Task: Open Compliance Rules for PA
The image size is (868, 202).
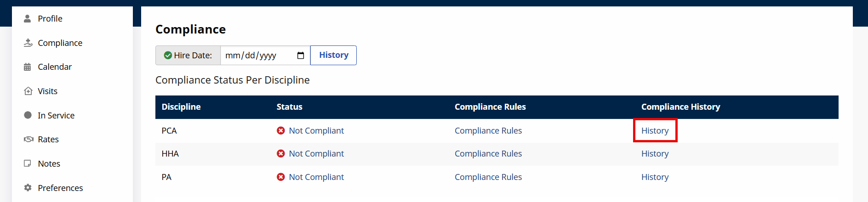Action: (488, 177)
